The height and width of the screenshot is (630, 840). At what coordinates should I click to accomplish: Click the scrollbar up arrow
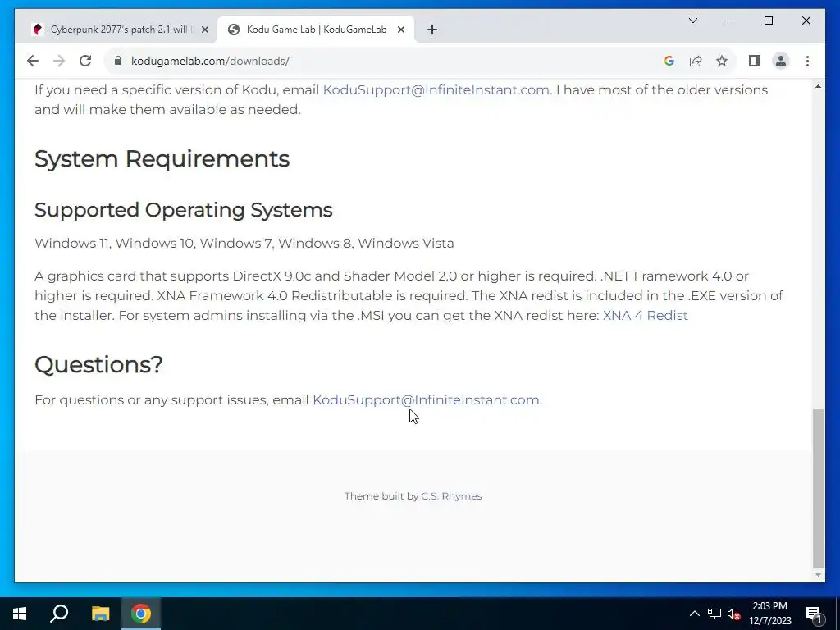[x=818, y=86]
